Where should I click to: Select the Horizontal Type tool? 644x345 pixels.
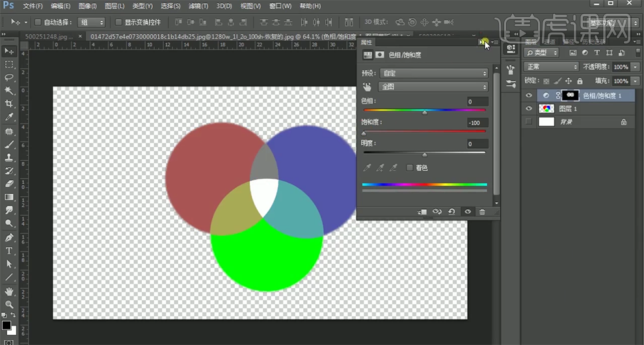(x=9, y=251)
